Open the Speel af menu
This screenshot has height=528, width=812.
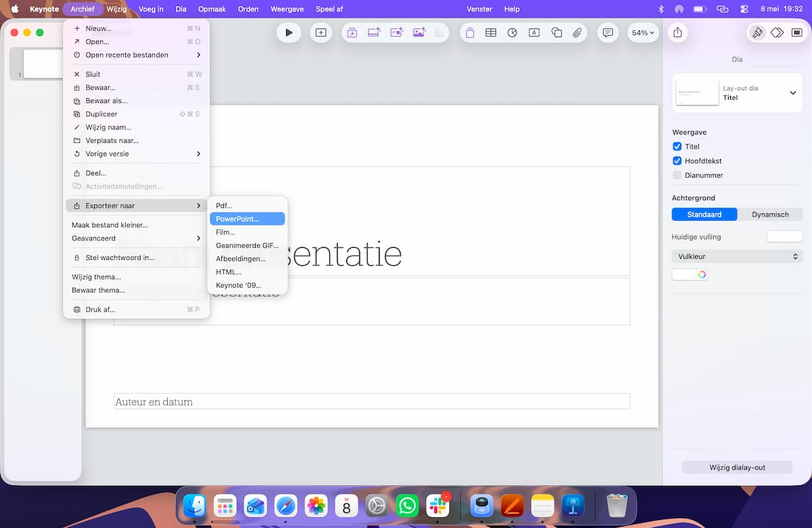pos(330,9)
